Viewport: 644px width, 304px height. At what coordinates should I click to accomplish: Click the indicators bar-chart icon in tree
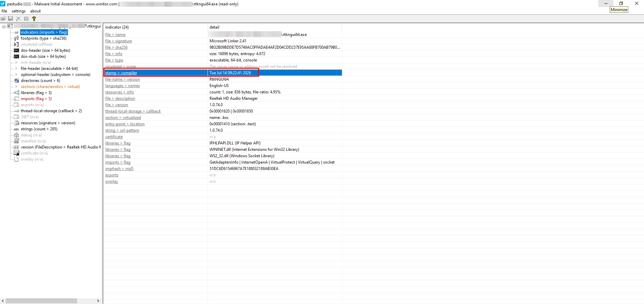pyautogui.click(x=16, y=32)
